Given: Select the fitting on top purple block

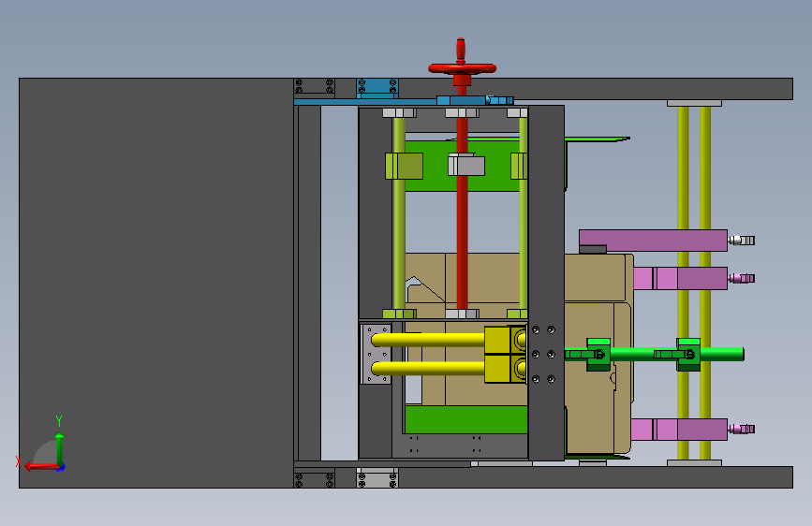Looking at the screenshot, I should click(x=742, y=241).
